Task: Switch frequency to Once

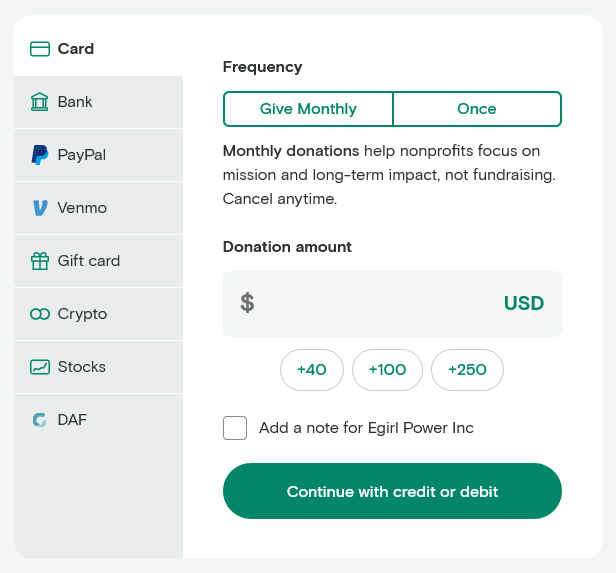Action: (477, 109)
